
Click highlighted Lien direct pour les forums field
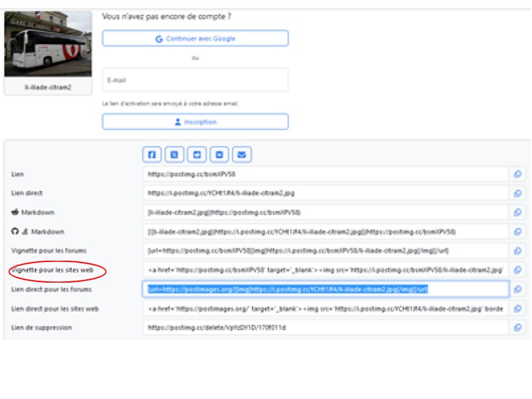325,289
